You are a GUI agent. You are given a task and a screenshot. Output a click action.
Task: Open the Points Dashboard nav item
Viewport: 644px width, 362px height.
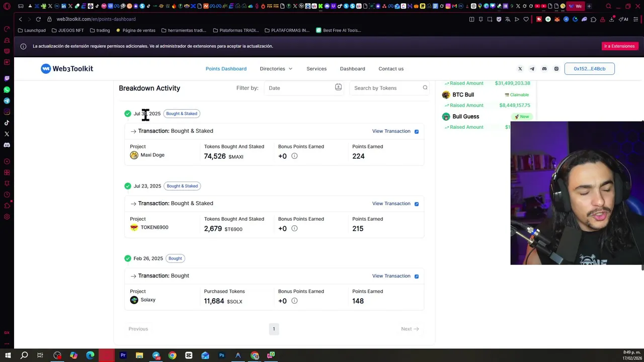point(226,69)
